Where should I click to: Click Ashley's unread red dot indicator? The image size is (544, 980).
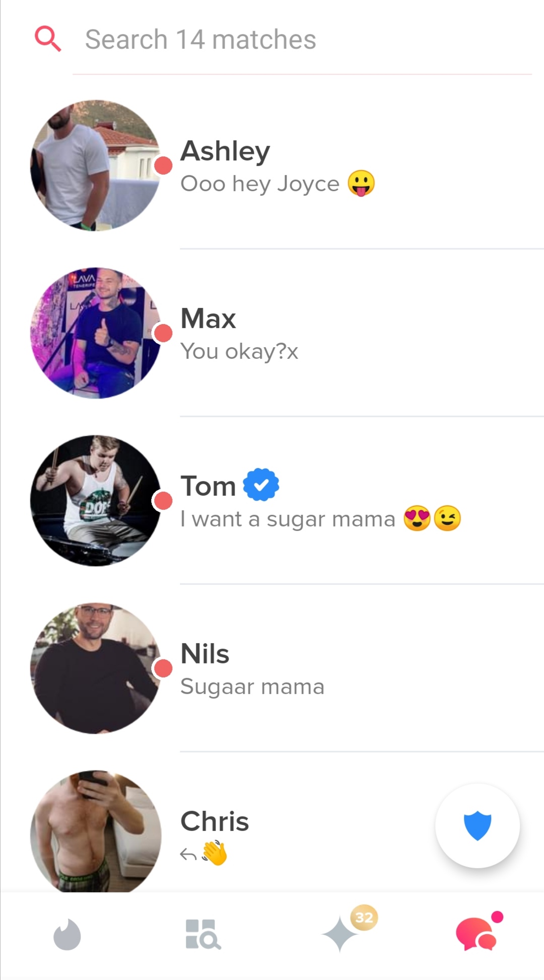pyautogui.click(x=163, y=165)
